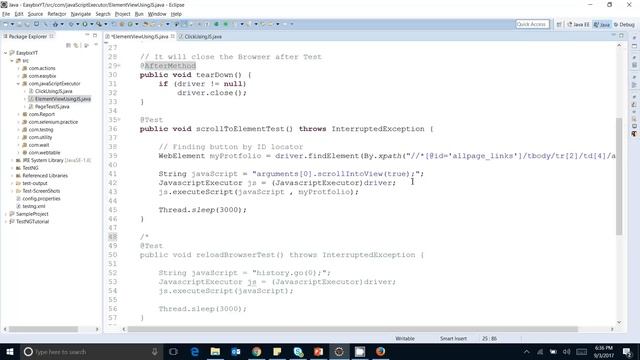This screenshot has height=360, width=640.
Task: Open the Refactor menu
Action: 57,14
